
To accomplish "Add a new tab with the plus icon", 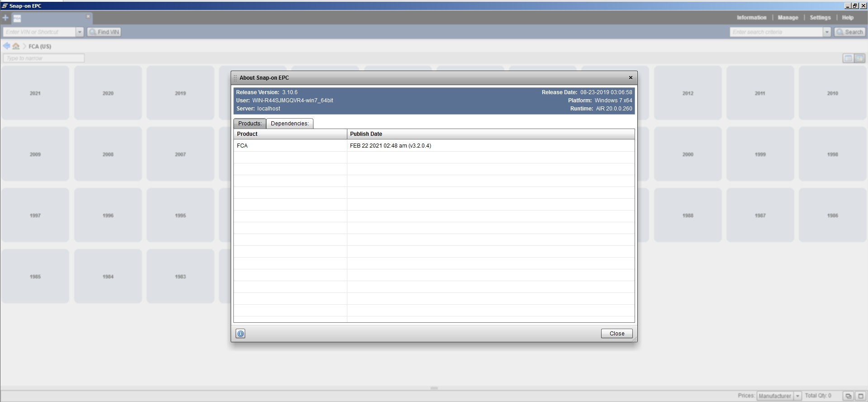I will point(5,18).
